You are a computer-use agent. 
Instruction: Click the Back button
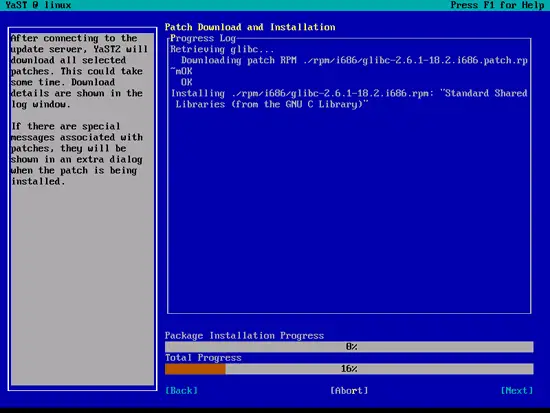click(181, 391)
